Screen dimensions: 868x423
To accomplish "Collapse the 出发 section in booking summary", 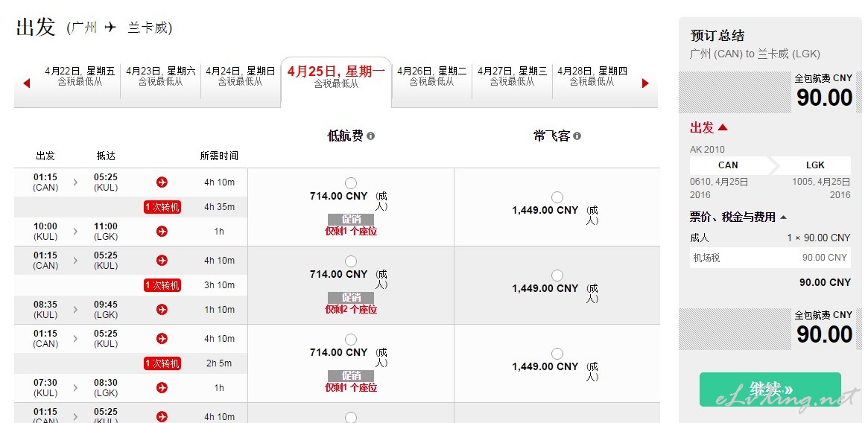I will (x=709, y=128).
